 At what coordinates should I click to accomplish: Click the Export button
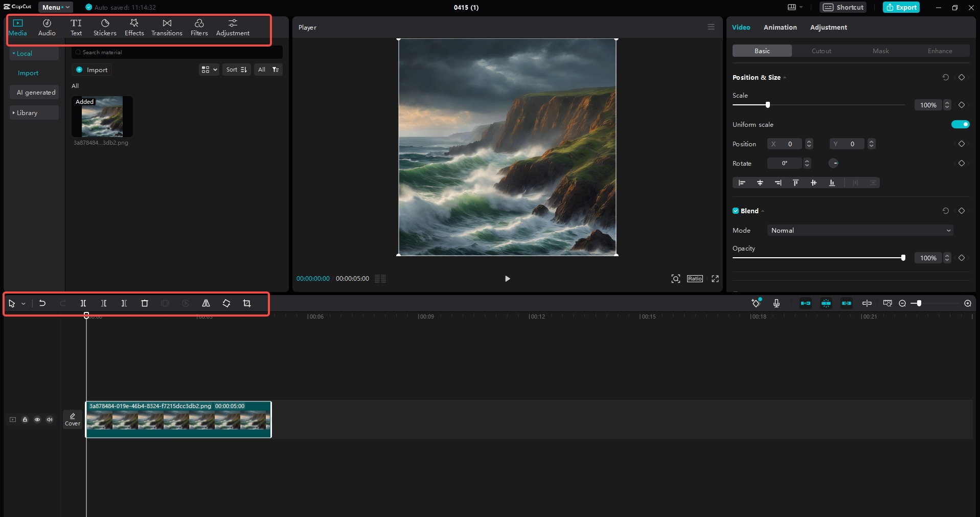click(901, 7)
